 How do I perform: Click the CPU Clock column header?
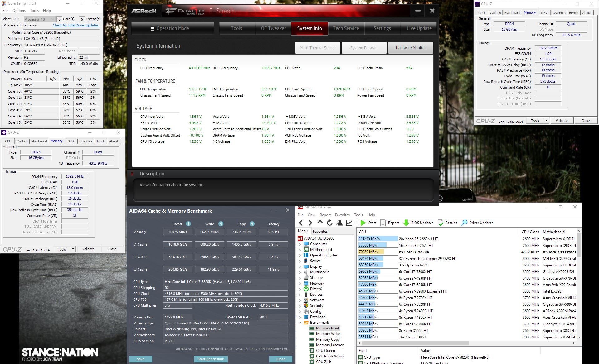[530, 232]
